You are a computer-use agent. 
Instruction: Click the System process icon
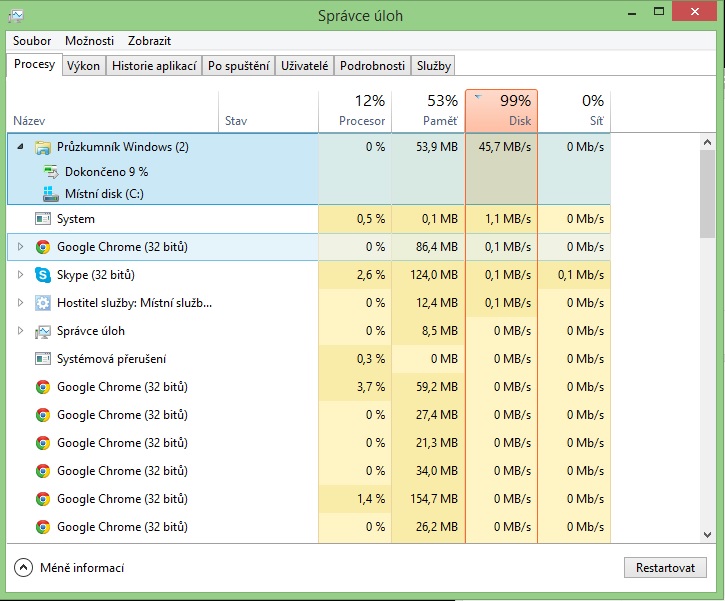[43, 219]
